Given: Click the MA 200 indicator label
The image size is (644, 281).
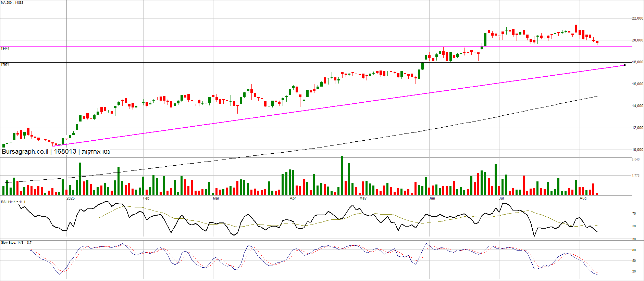Looking at the screenshot, I should point(12,3).
